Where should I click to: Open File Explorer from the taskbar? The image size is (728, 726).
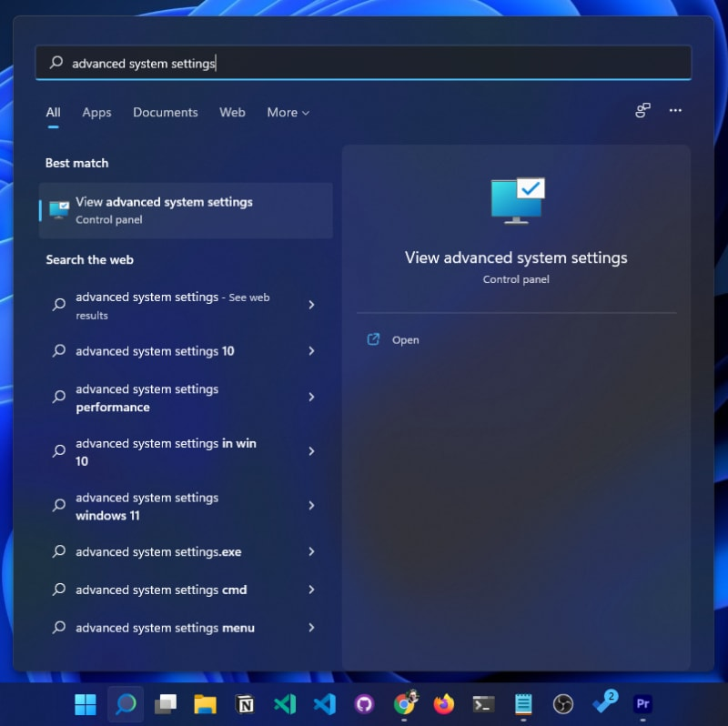point(205,704)
